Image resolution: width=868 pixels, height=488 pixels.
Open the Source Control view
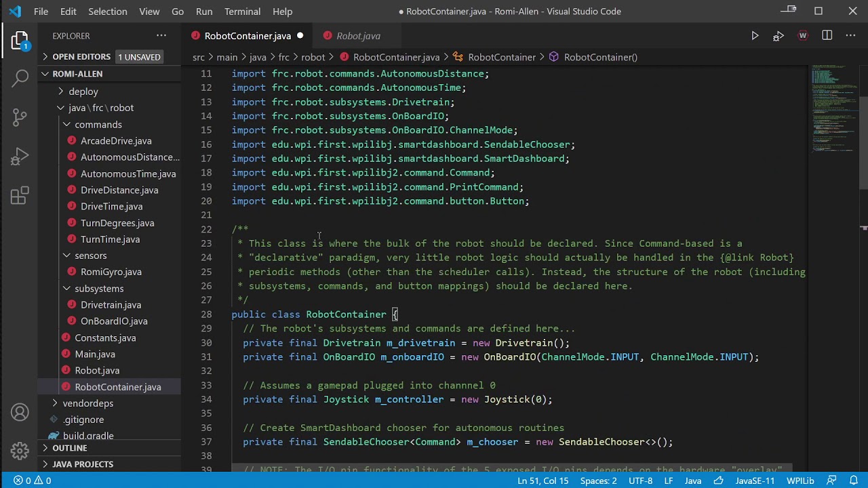point(20,118)
